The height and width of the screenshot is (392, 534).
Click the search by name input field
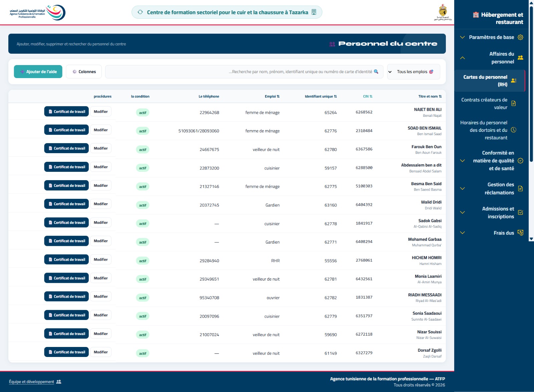[x=244, y=72]
